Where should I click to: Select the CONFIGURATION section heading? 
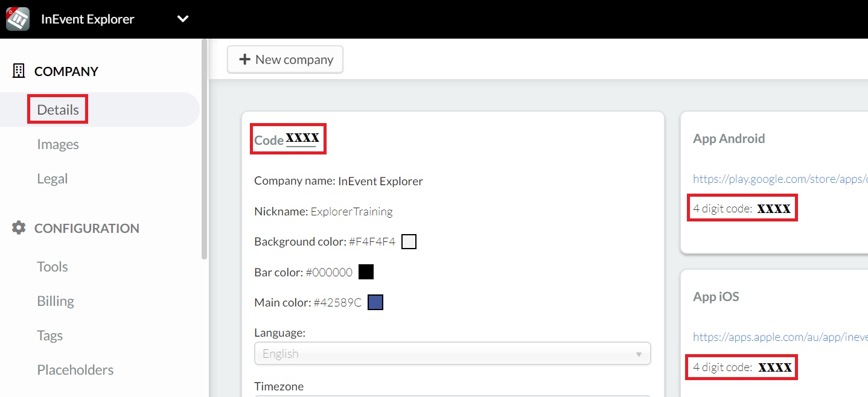click(x=87, y=228)
